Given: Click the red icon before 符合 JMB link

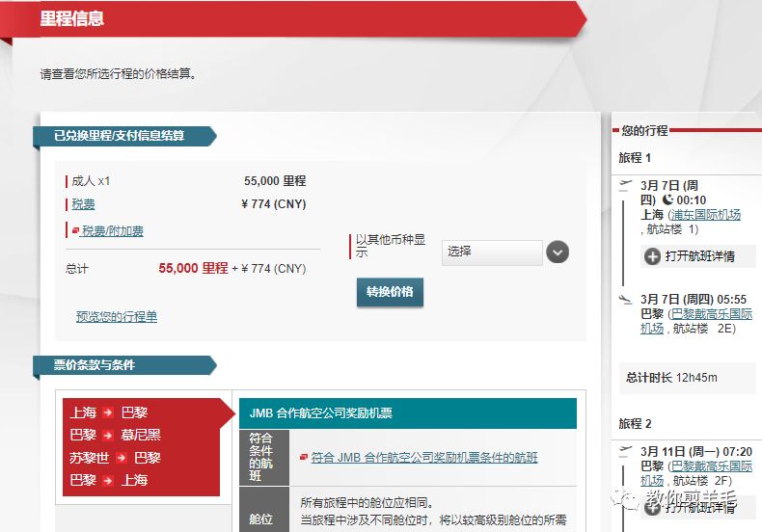Looking at the screenshot, I should coord(304,457).
